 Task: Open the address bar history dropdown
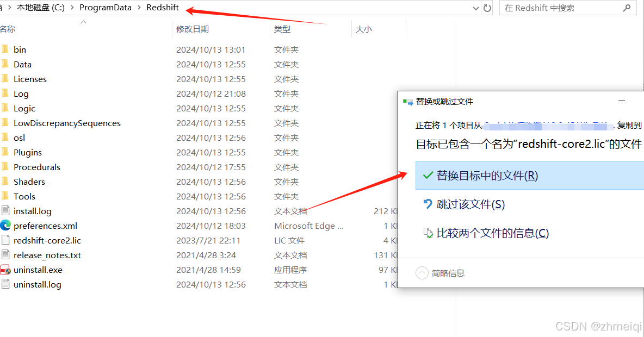475,8
